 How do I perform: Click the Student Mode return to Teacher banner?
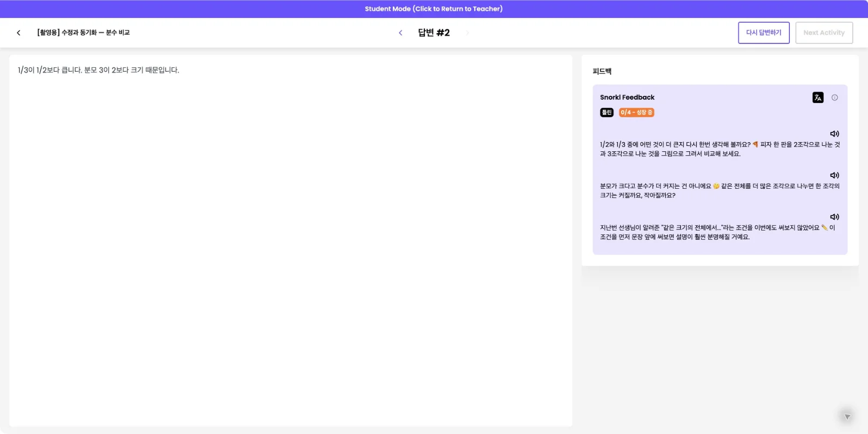pyautogui.click(x=433, y=9)
